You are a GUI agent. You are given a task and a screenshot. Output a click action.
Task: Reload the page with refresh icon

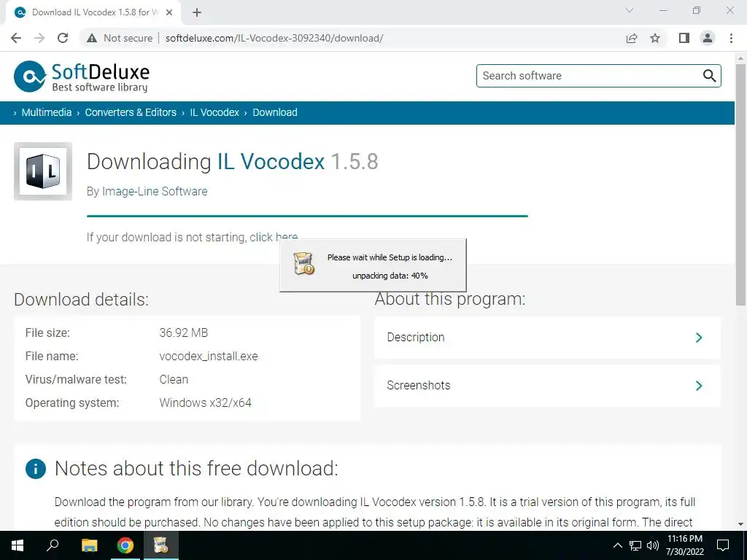(63, 38)
